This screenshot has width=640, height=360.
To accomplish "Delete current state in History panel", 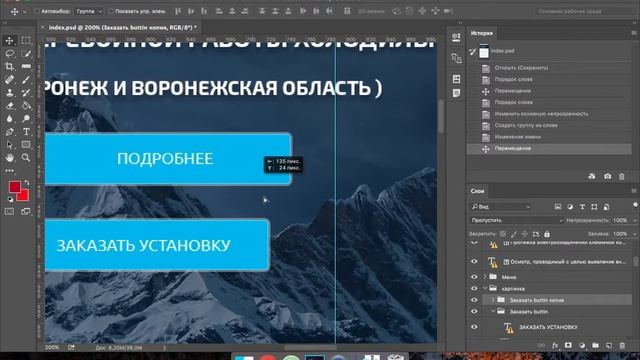I will point(622,176).
